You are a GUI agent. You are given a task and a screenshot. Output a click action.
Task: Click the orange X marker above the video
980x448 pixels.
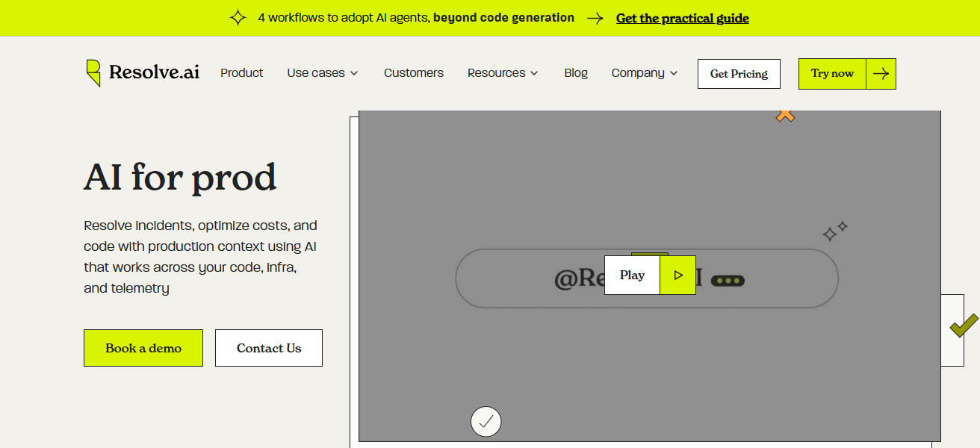(784, 116)
